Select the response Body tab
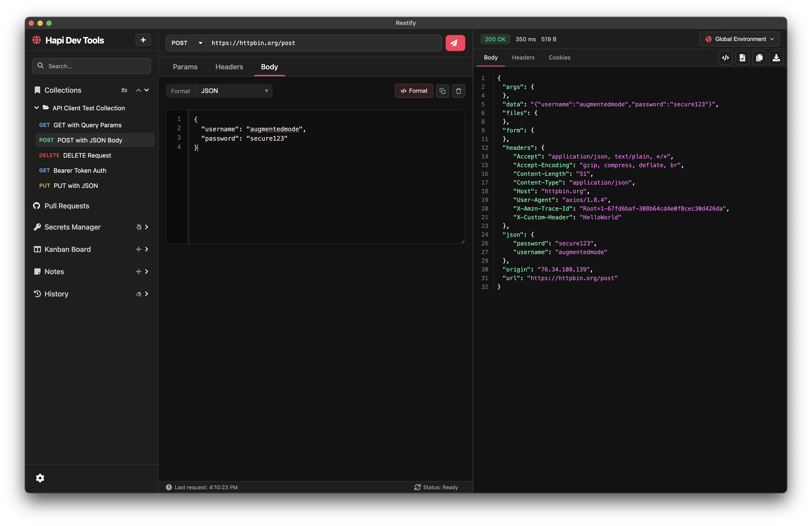 click(491, 58)
